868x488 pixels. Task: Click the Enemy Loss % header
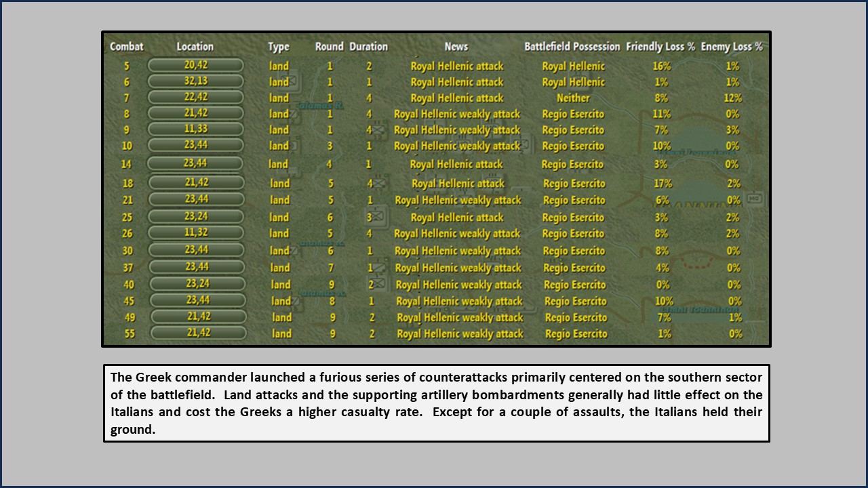tap(733, 47)
